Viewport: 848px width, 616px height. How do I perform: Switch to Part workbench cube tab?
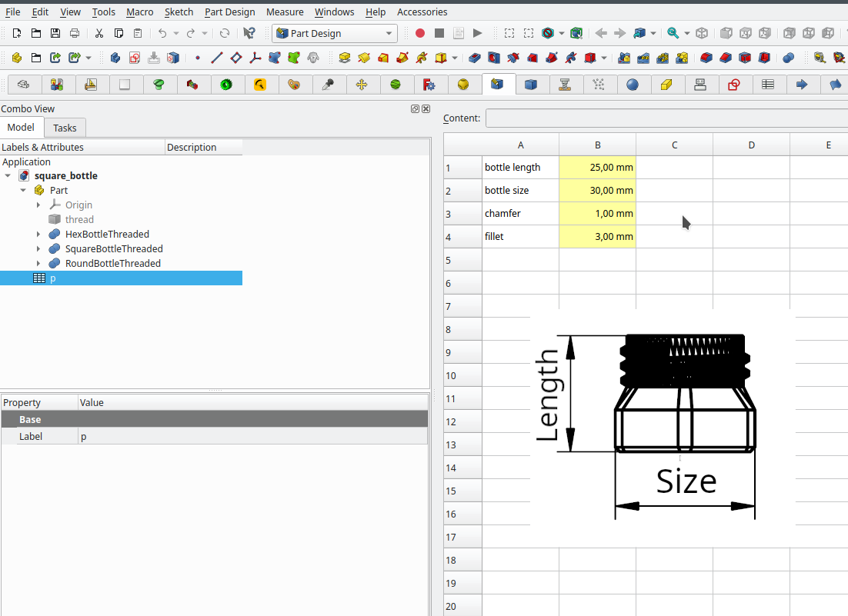[x=531, y=85]
